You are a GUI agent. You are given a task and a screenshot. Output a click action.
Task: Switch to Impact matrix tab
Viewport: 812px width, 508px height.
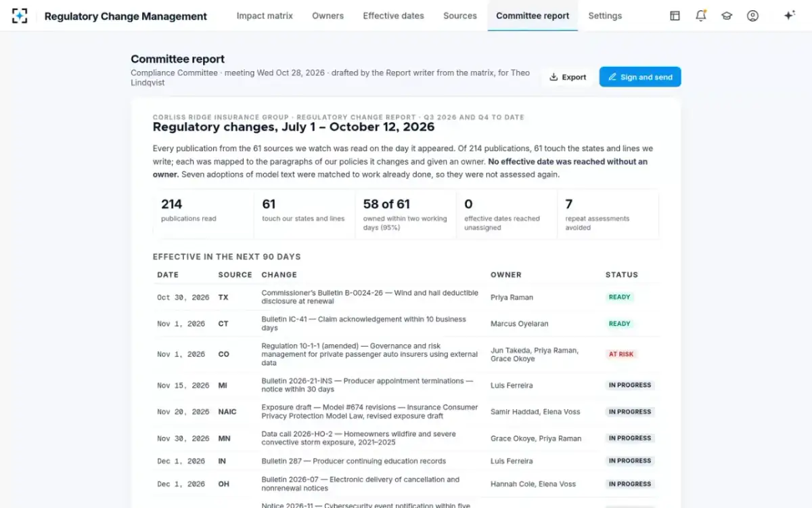(x=265, y=16)
